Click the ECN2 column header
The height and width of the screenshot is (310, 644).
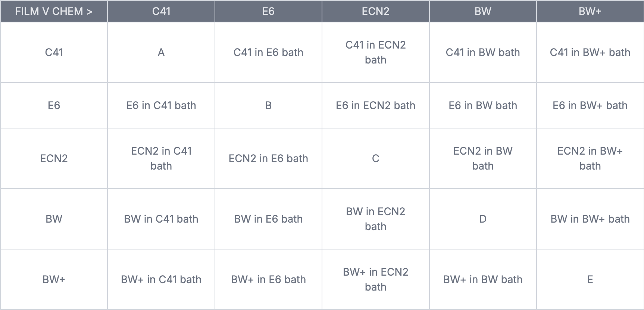click(x=375, y=11)
